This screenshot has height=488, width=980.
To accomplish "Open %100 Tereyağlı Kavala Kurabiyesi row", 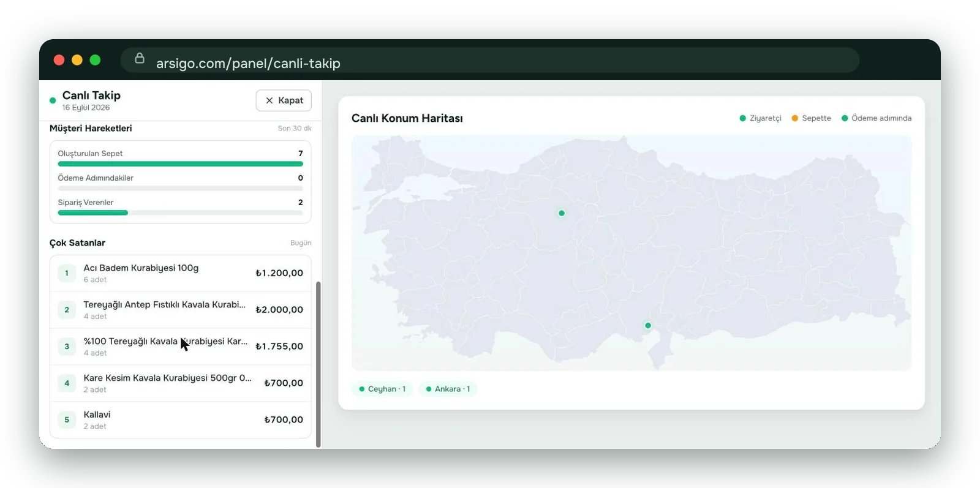I will coord(181,347).
